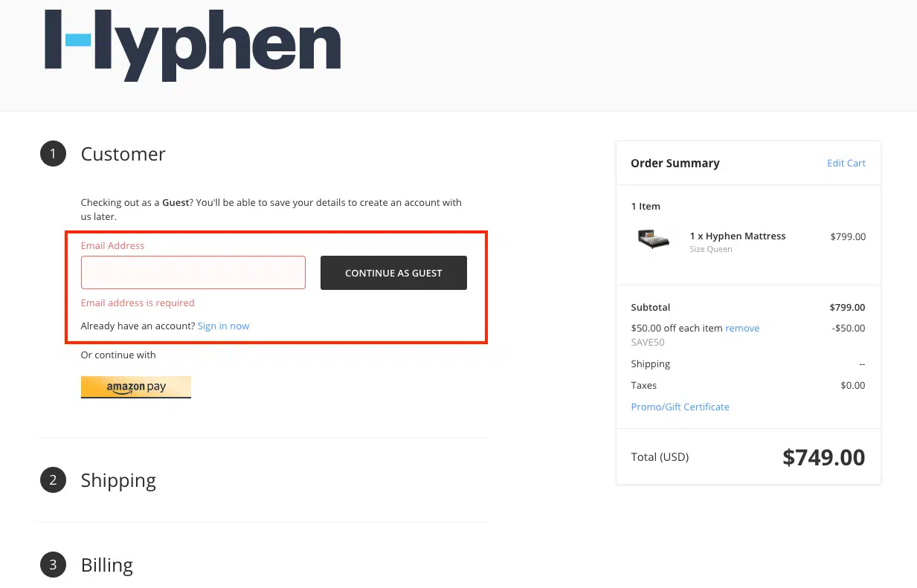This screenshot has height=588, width=917.
Task: Focus the Email Address input field
Action: click(x=193, y=273)
